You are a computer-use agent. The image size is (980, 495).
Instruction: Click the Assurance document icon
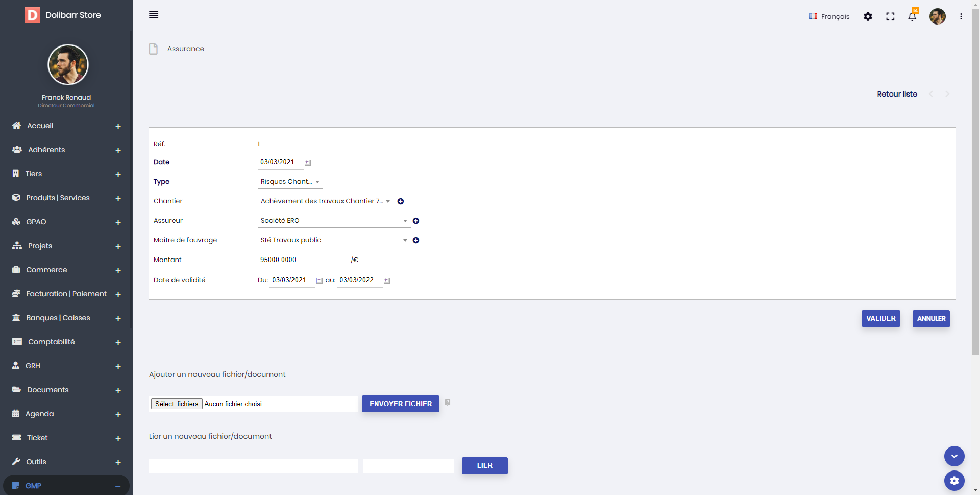[153, 49]
